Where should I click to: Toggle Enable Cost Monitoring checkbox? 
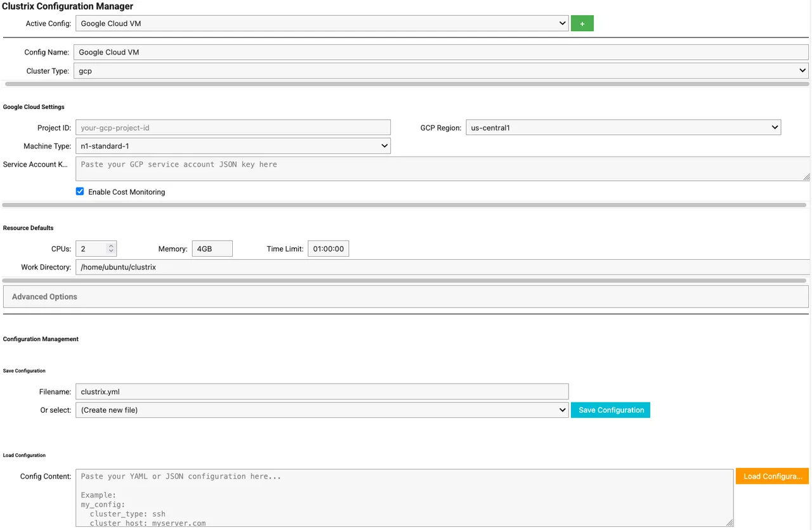point(80,191)
